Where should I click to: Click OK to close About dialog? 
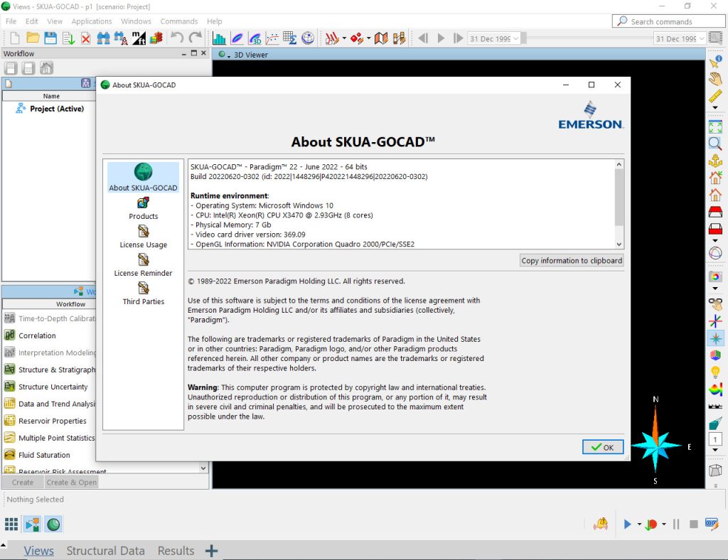[603, 447]
